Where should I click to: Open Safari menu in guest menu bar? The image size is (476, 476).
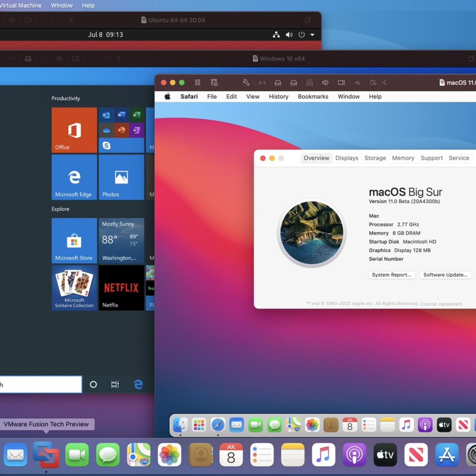(189, 96)
